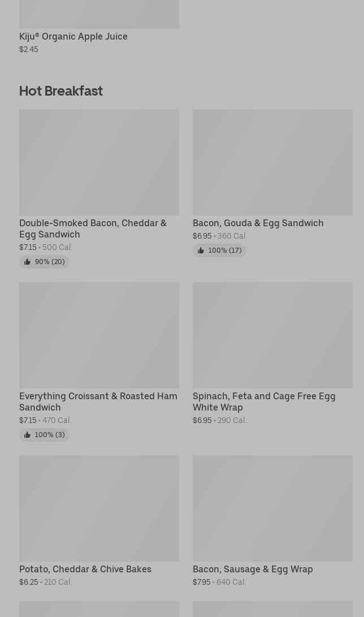This screenshot has width=364, height=617.
Task: Click the $2.45 price under Kiju juice
Action: (x=29, y=49)
